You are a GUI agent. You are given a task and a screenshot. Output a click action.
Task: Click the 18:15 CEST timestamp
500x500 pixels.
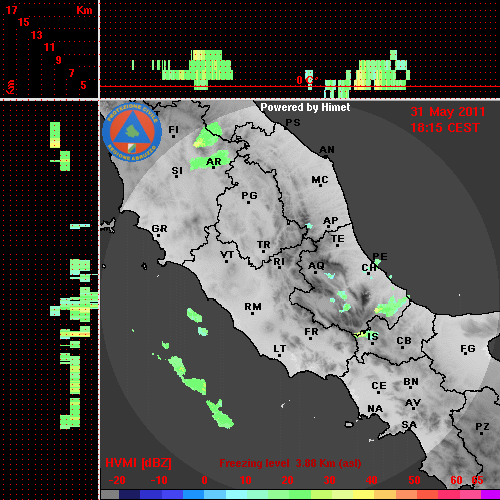(x=445, y=128)
